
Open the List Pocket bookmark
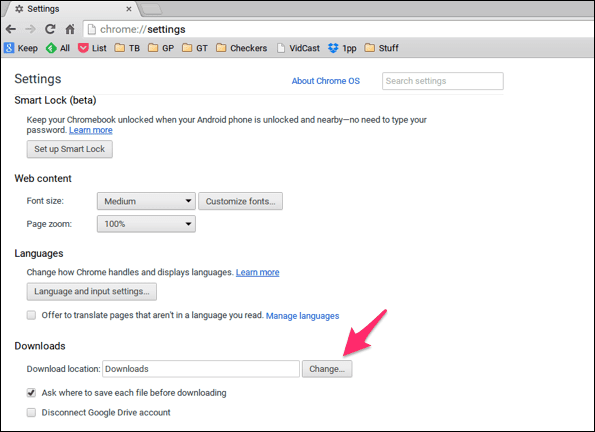[92, 48]
